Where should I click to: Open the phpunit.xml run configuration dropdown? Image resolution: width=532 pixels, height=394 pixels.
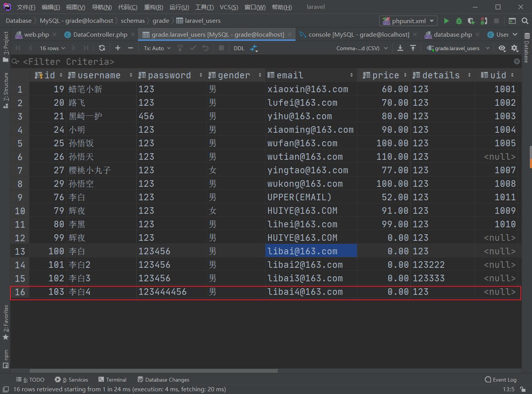408,21
